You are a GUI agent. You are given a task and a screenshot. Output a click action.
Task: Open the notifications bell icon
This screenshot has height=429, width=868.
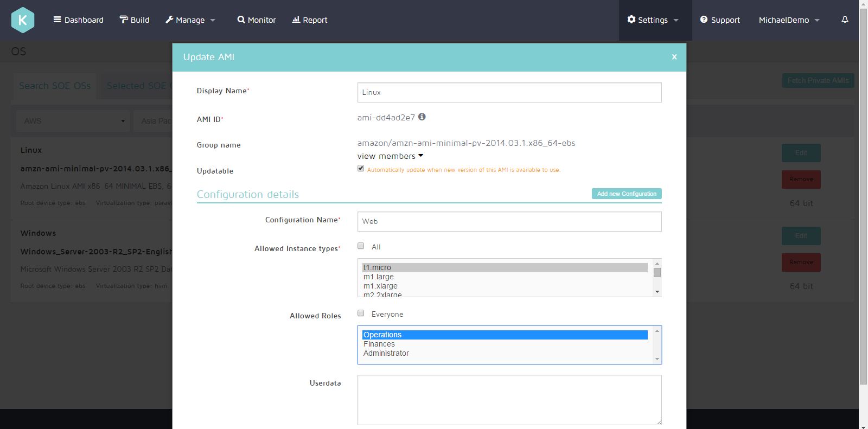(x=845, y=20)
